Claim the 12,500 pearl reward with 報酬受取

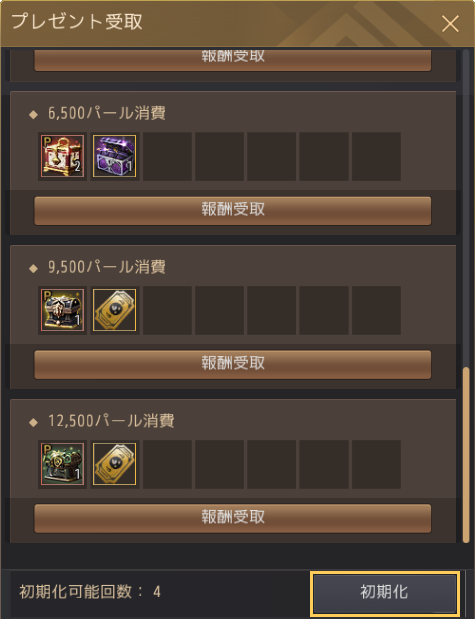coord(233,518)
